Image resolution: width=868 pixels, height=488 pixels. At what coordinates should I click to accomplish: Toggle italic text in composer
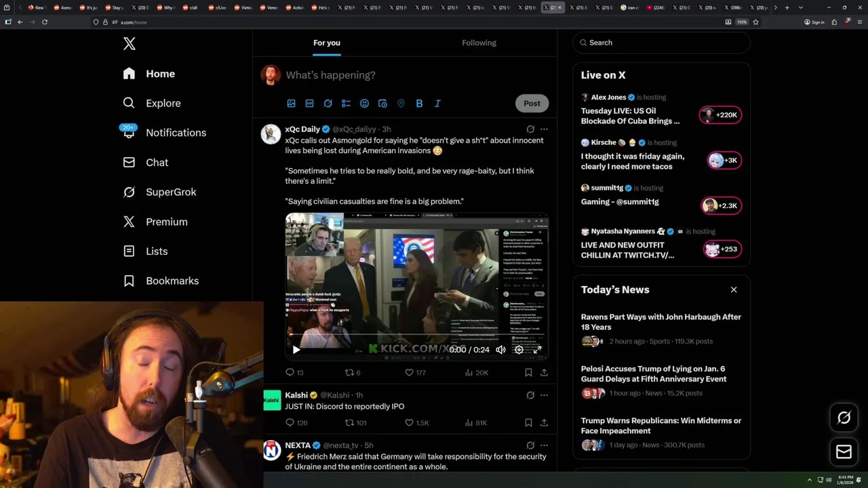437,104
